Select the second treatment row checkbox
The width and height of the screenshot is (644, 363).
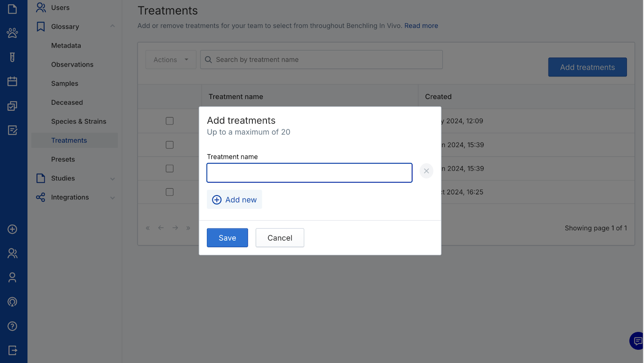[x=170, y=145]
